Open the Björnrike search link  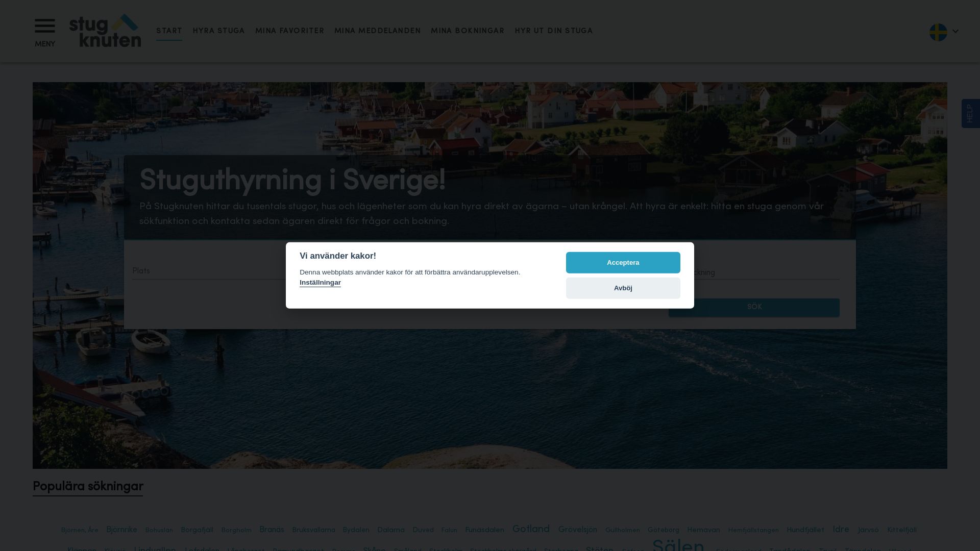coord(121,530)
